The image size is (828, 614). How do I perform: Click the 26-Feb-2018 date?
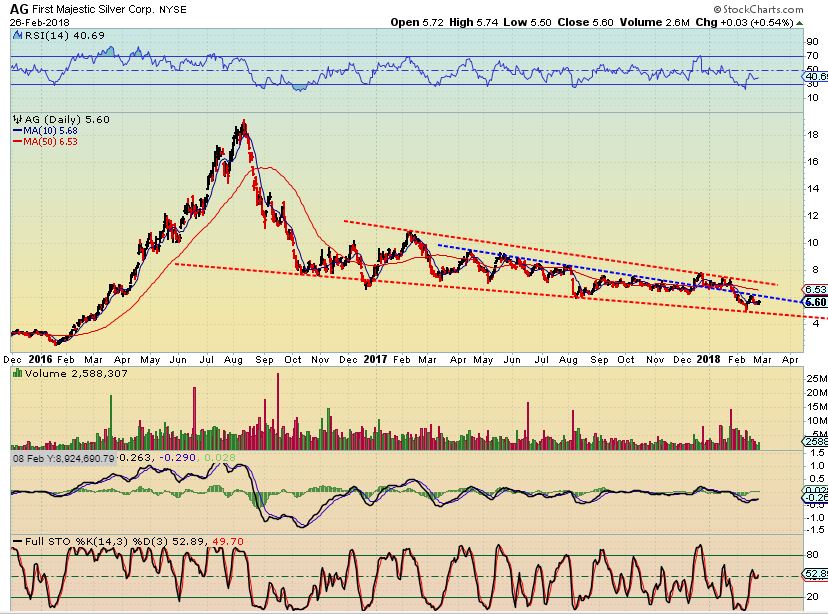tap(40, 23)
